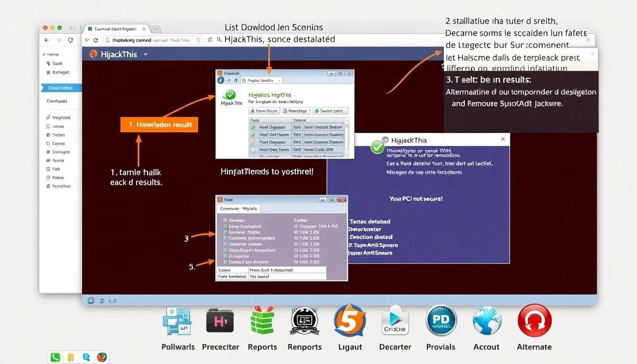
Task: Go back in the main browser window
Action: (46, 40)
